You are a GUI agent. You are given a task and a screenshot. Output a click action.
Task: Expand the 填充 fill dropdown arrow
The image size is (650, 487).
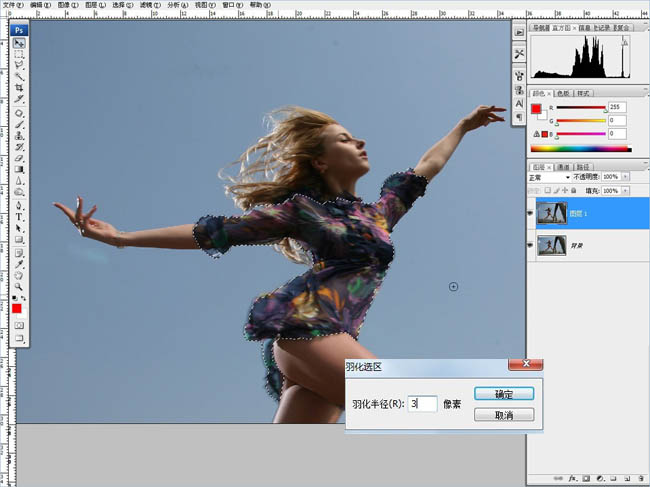(625, 188)
